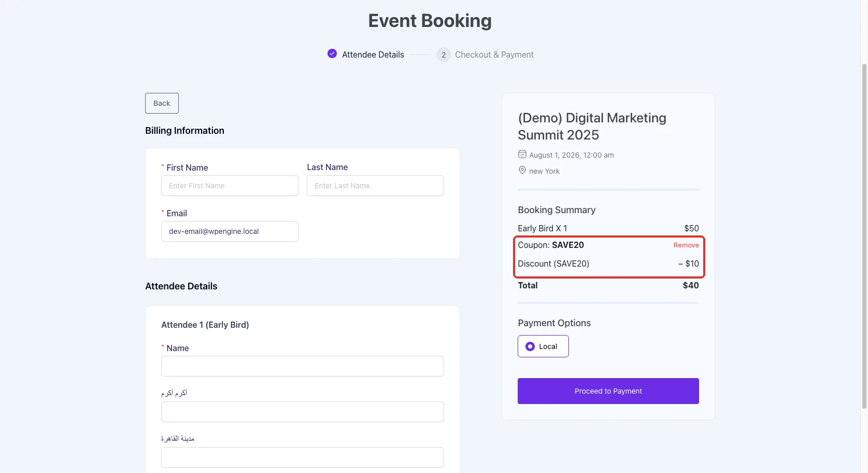Go to the Attendee Details step
Viewport: 868px width, 473px height.
[373, 54]
